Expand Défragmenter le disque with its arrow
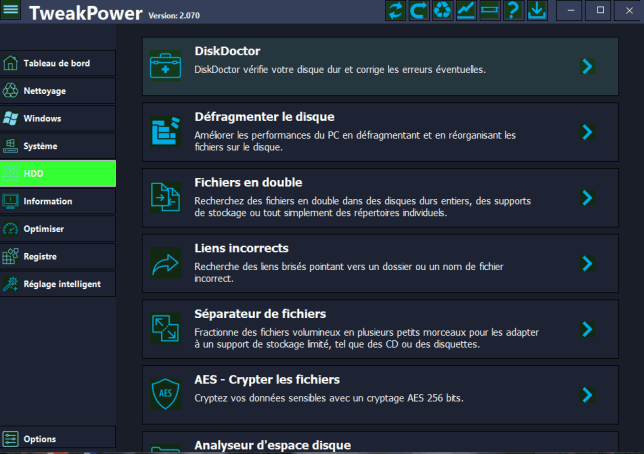The image size is (644, 454). 587,132
